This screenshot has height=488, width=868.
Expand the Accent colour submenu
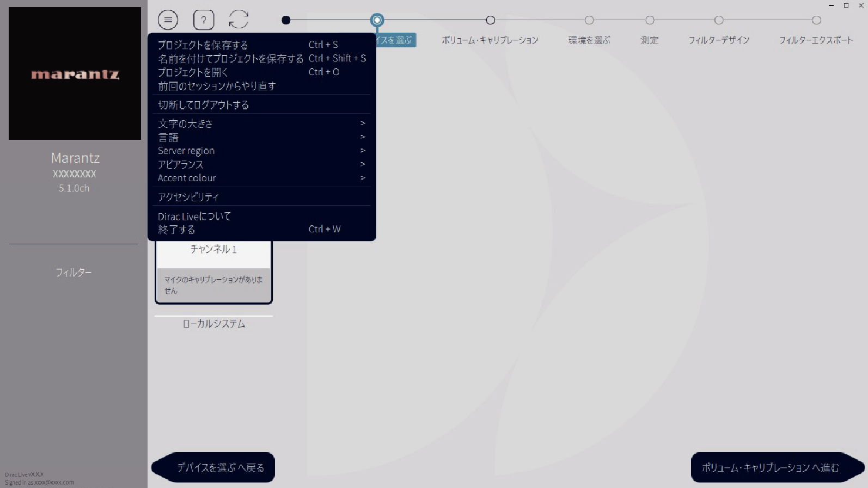point(261,178)
